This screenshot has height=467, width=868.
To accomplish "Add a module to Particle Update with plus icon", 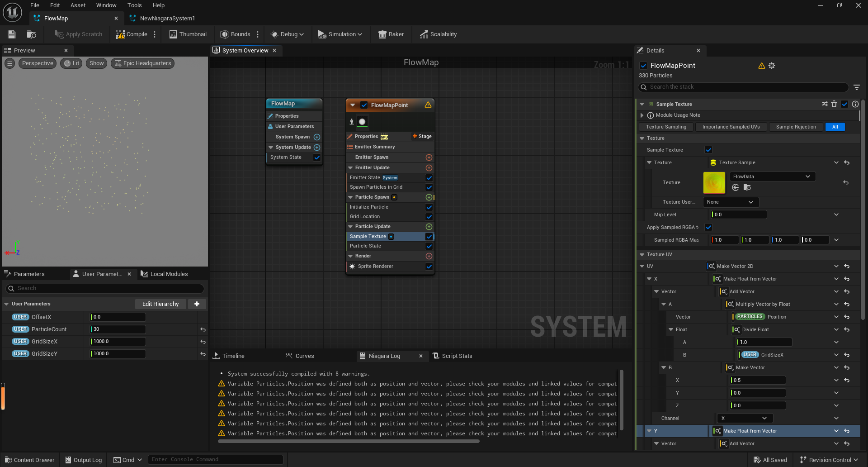I will tap(429, 226).
